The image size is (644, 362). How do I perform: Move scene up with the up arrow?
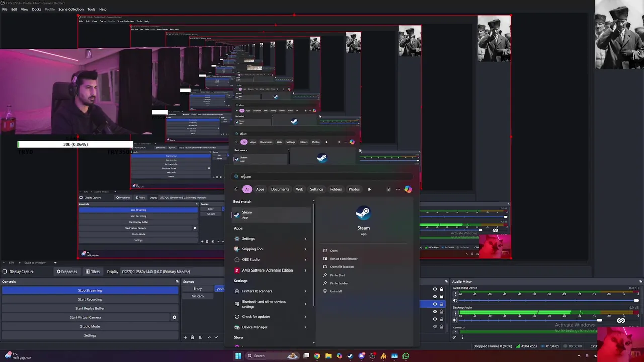(x=209, y=337)
